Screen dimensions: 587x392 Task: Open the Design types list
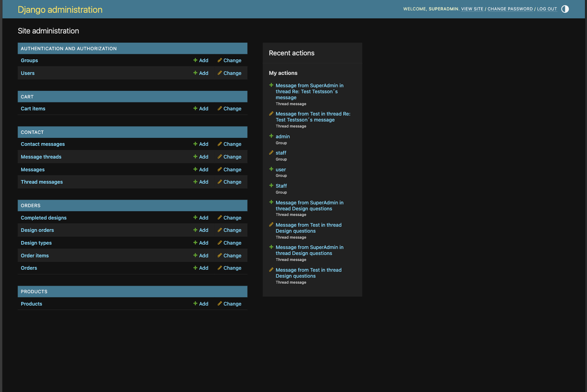[x=36, y=243]
